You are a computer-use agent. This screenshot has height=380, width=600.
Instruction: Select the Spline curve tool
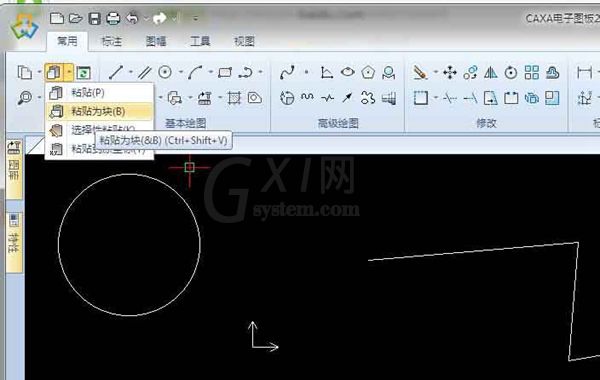287,72
